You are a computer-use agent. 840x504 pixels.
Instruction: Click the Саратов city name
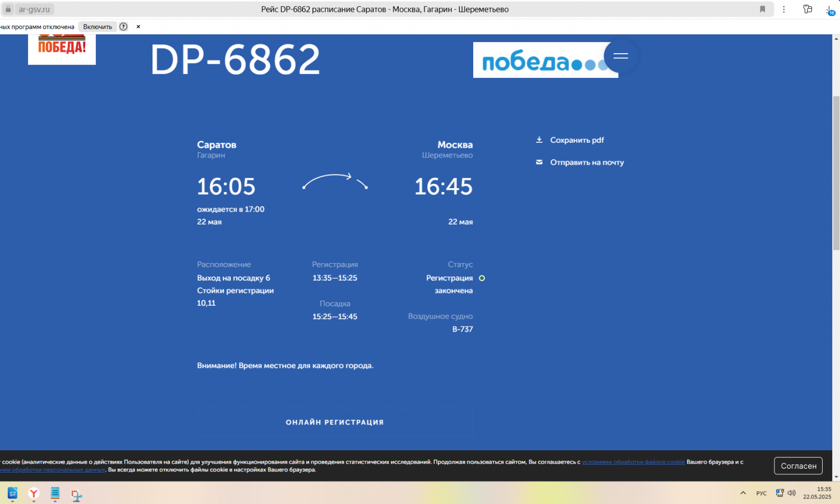[x=217, y=144]
